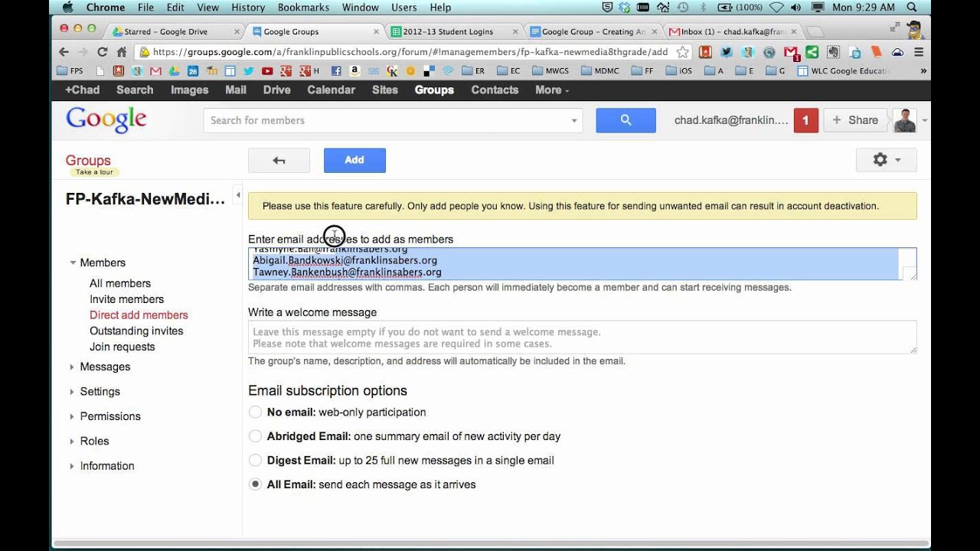Open the user profile photo
The width and height of the screenshot is (980, 551).
[x=905, y=120]
